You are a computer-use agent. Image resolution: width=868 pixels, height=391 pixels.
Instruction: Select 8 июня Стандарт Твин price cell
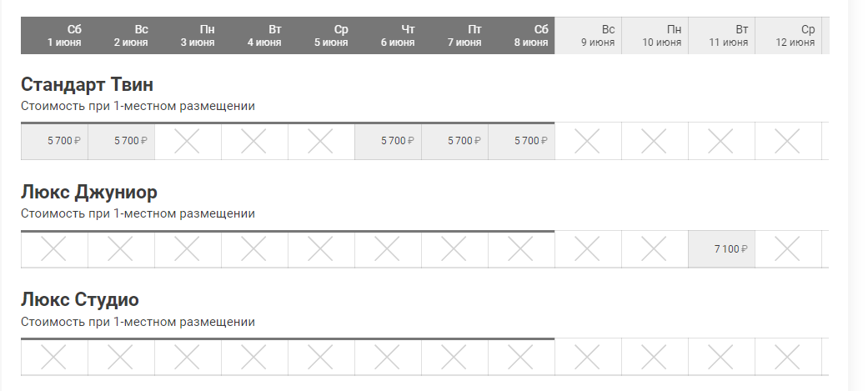click(521, 141)
